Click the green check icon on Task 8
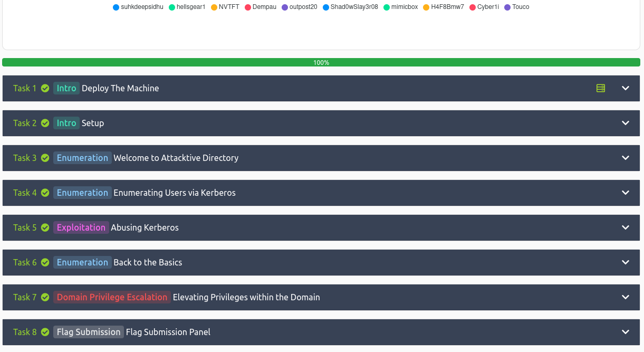 [x=45, y=332]
